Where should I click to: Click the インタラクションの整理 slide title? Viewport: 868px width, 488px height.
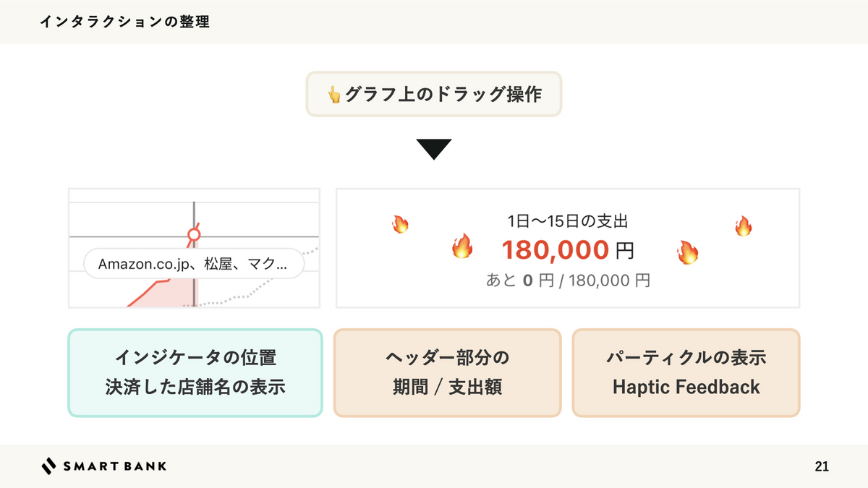tap(124, 22)
